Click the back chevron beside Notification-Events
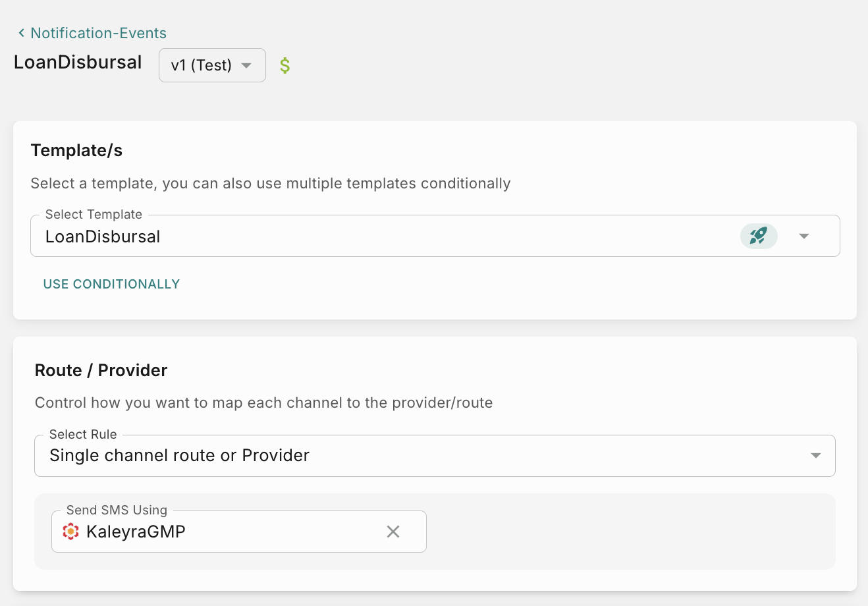This screenshot has height=606, width=868. (21, 33)
